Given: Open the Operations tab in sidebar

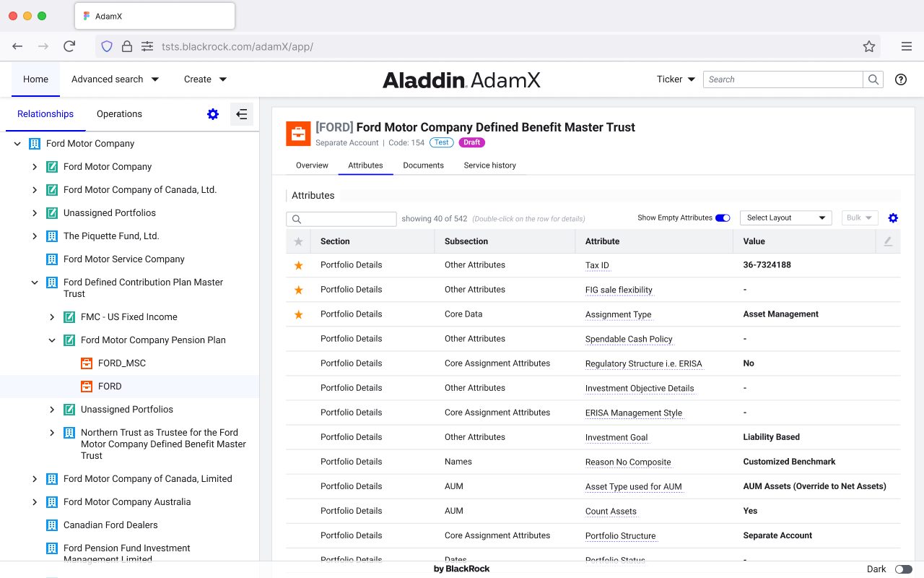Looking at the screenshot, I should click(119, 114).
